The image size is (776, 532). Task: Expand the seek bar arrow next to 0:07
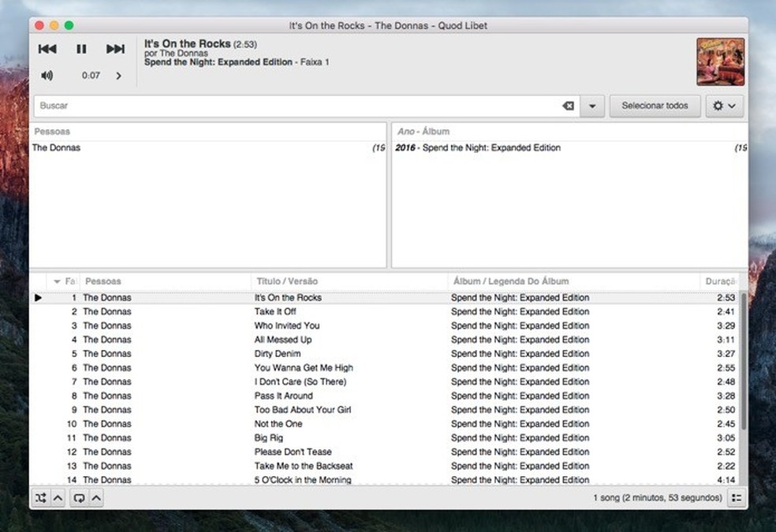(119, 76)
